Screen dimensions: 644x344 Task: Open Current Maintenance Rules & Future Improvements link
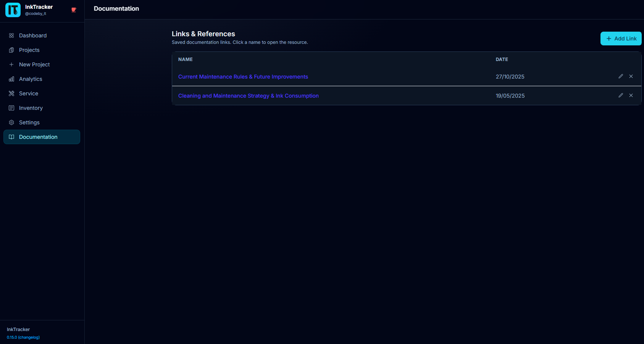tap(243, 77)
